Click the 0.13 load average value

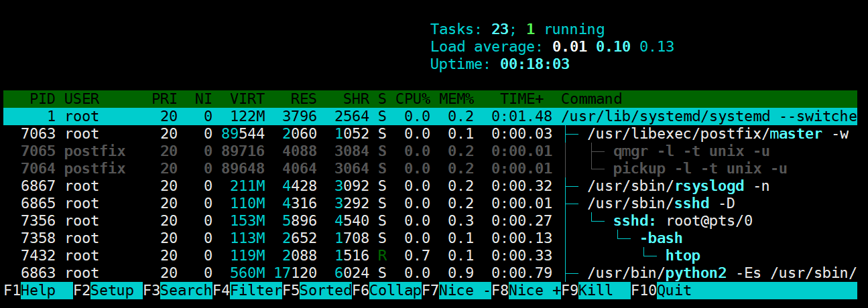pyautogui.click(x=657, y=47)
